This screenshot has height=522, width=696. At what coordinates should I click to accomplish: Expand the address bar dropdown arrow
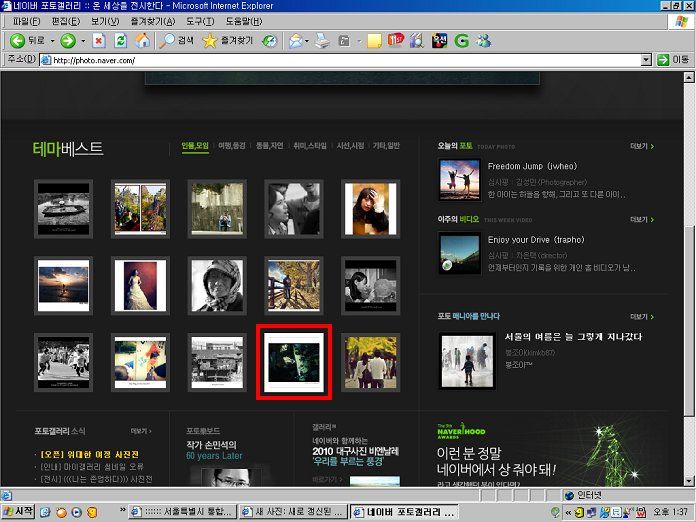(x=646, y=59)
